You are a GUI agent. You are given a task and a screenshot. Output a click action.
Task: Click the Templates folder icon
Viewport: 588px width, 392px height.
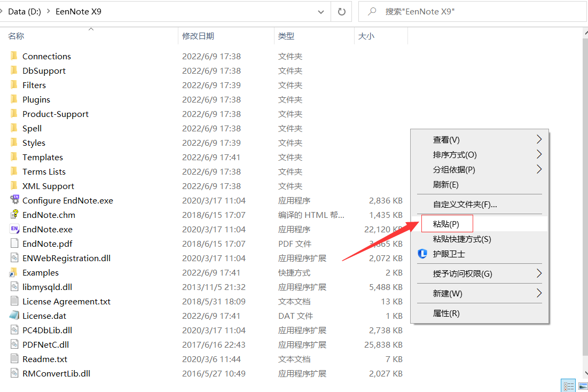point(14,157)
